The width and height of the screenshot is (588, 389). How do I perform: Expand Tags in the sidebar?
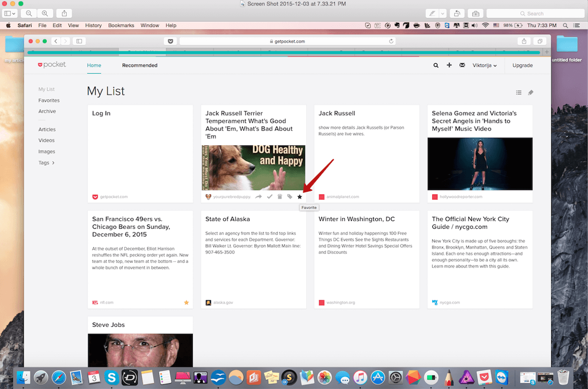click(x=46, y=163)
